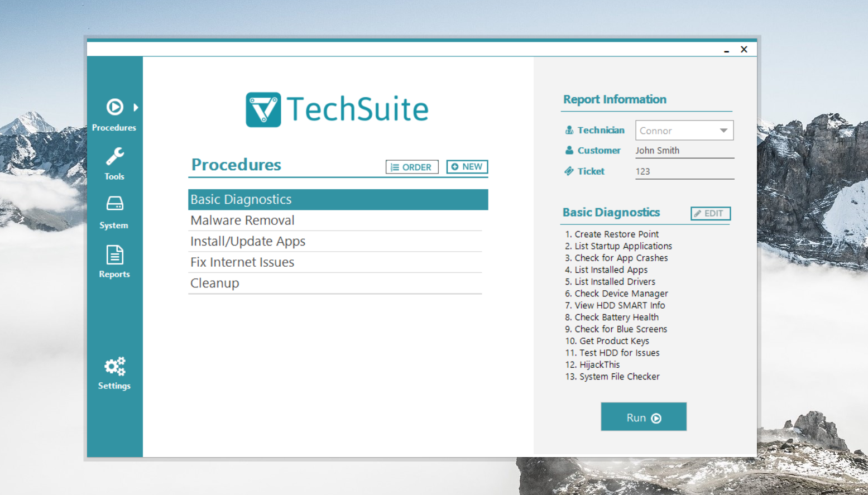This screenshot has height=495, width=868.
Task: Open the Procedures sidebar section
Action: 114,116
